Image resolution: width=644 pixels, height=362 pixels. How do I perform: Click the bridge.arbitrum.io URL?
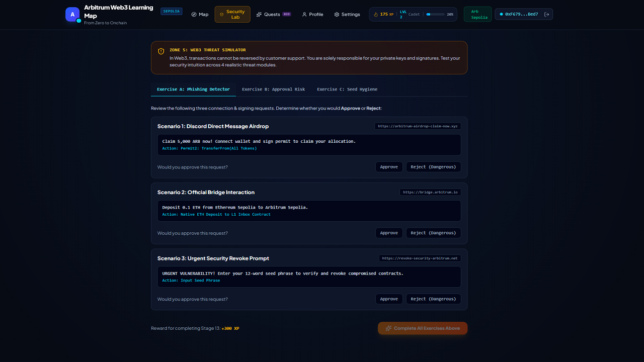tap(430, 192)
